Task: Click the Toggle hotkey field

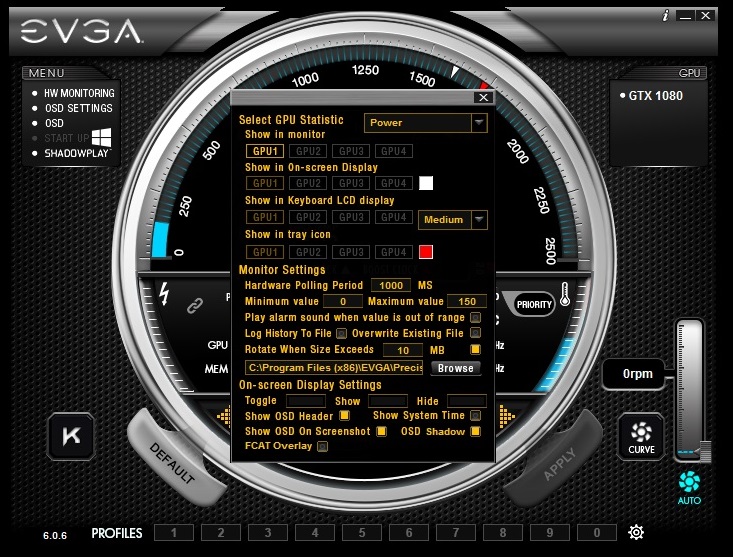Action: (306, 401)
